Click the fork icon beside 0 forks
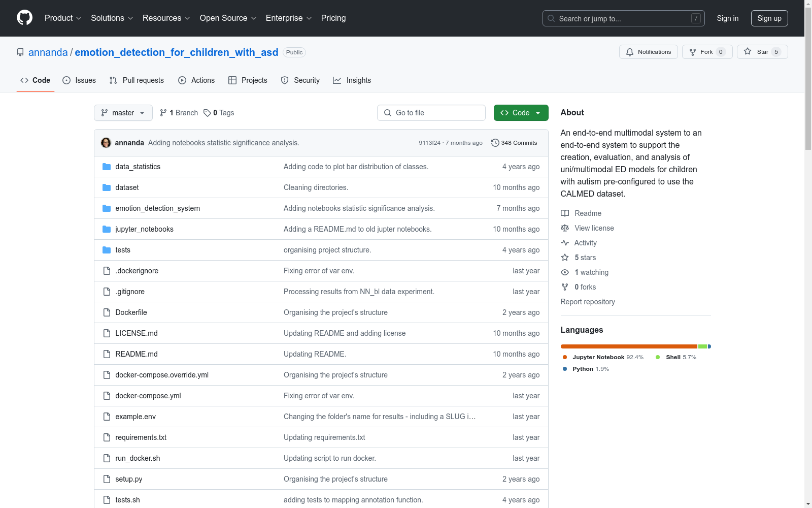812x508 pixels. point(565,287)
